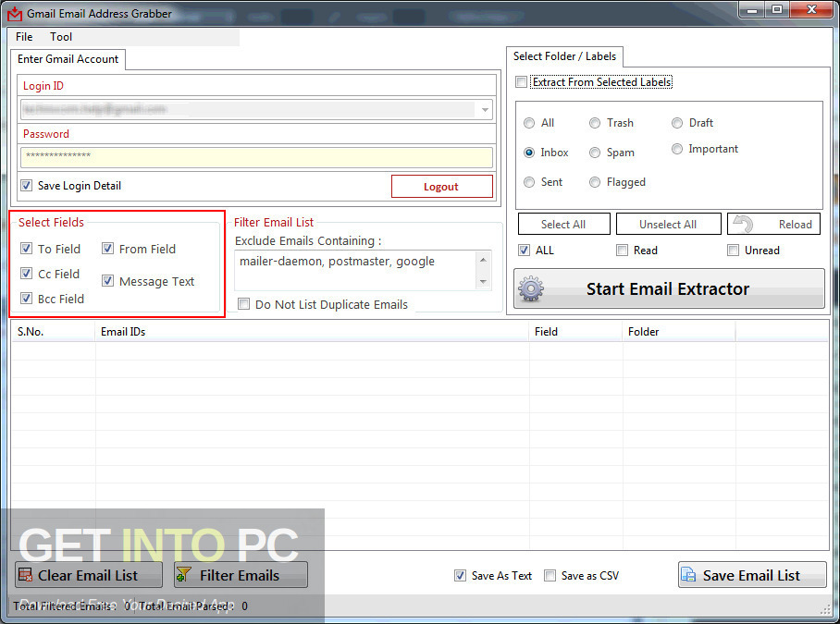Enable the Save as CSV checkbox

550,575
